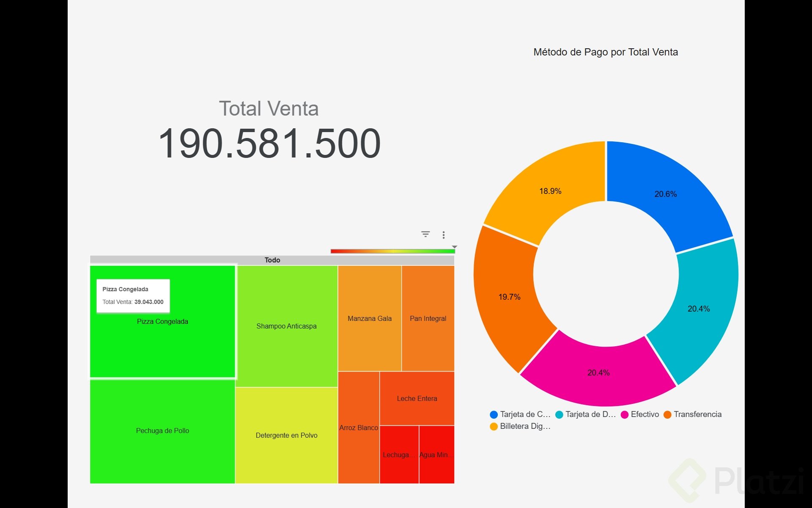This screenshot has height=508, width=812.
Task: Select the Pechuga de Pollo treemap cell
Action: point(162,431)
